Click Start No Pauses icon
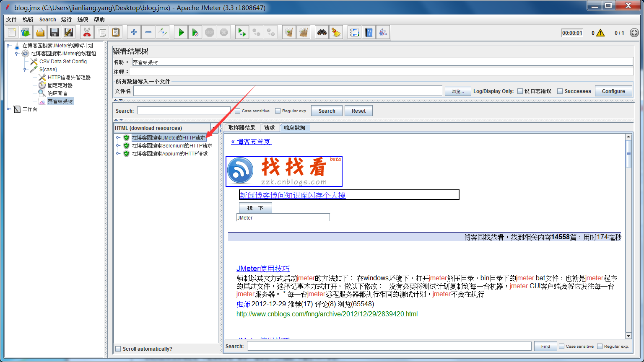This screenshot has width=644, height=362. (195, 32)
